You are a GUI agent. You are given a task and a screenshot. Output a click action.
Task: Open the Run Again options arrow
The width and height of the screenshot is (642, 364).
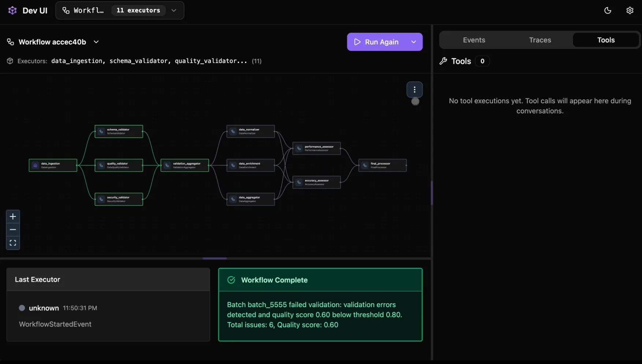413,42
